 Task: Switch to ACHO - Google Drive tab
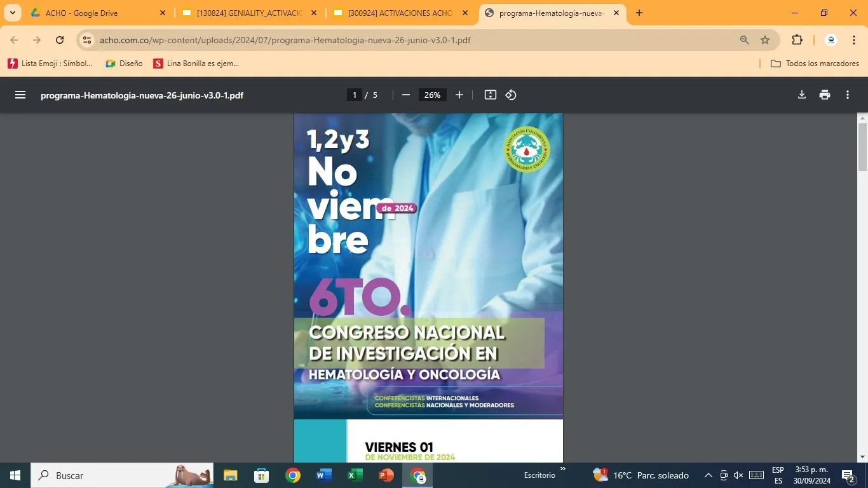[98, 13]
